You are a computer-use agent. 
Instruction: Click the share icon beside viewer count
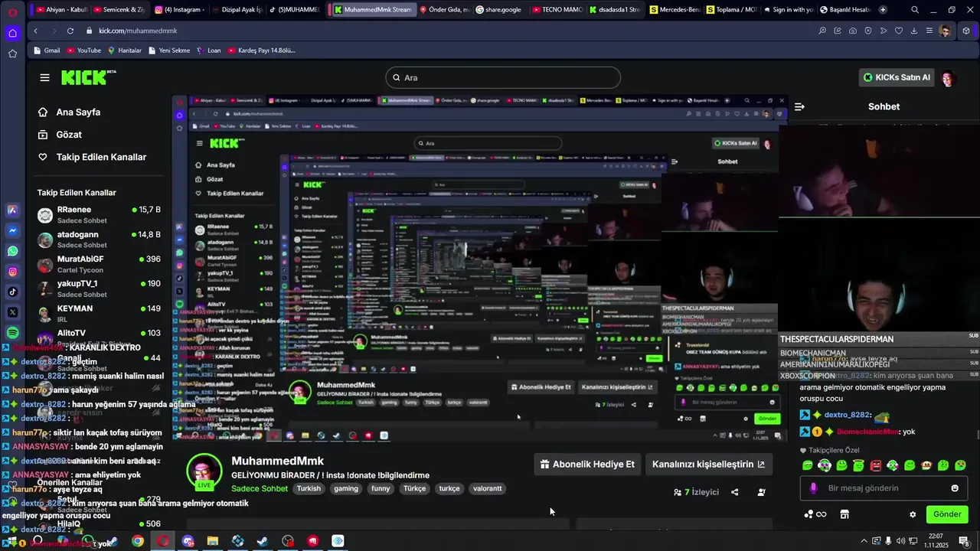[735, 492]
